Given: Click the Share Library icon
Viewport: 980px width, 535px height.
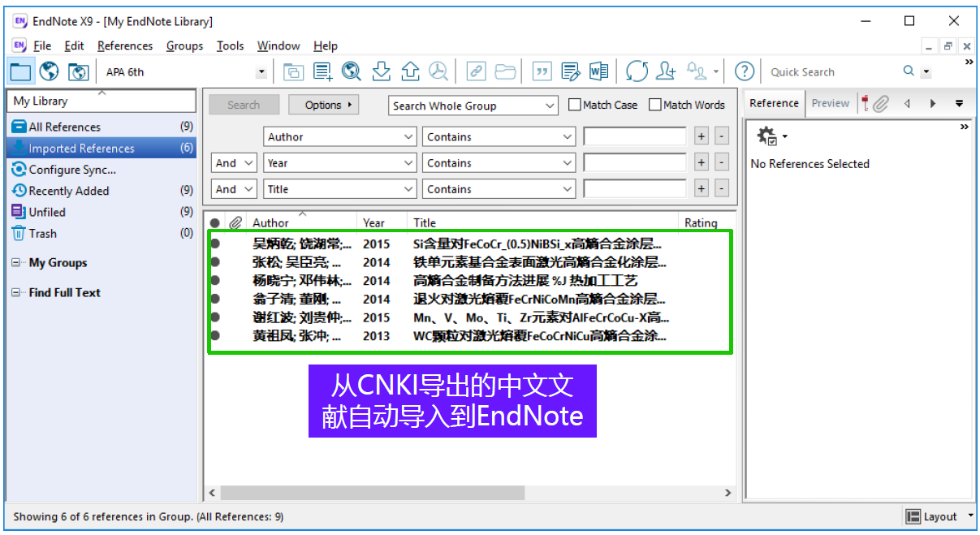Looking at the screenshot, I should tap(666, 71).
